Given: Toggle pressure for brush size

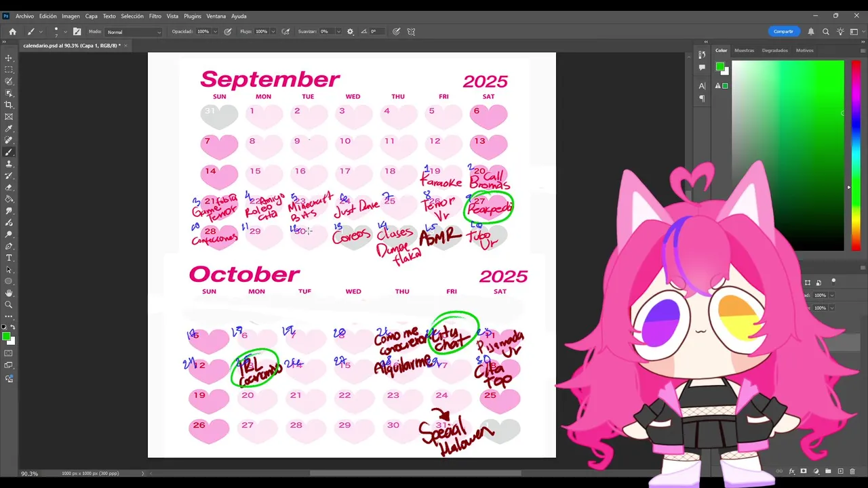Looking at the screenshot, I should 396,31.
